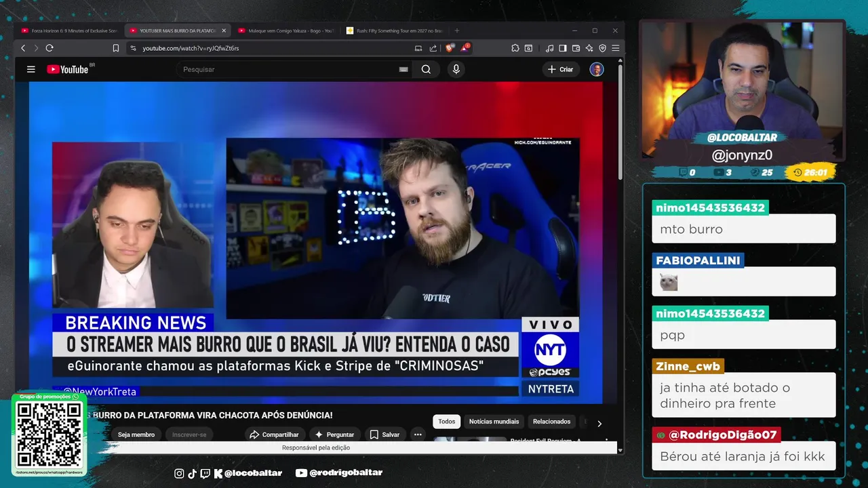The width and height of the screenshot is (868, 488).
Task: Click the scrollbar down arrow
Action: pos(620,449)
